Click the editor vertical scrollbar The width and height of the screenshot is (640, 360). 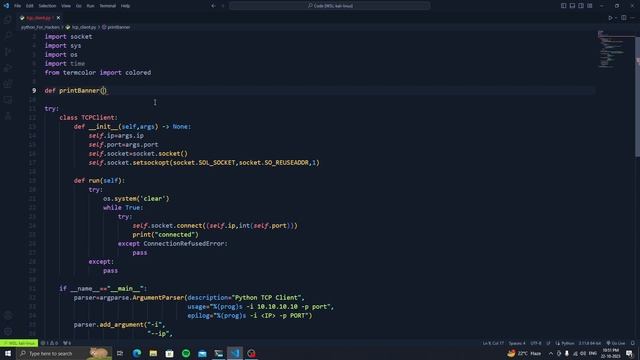tap(638, 96)
